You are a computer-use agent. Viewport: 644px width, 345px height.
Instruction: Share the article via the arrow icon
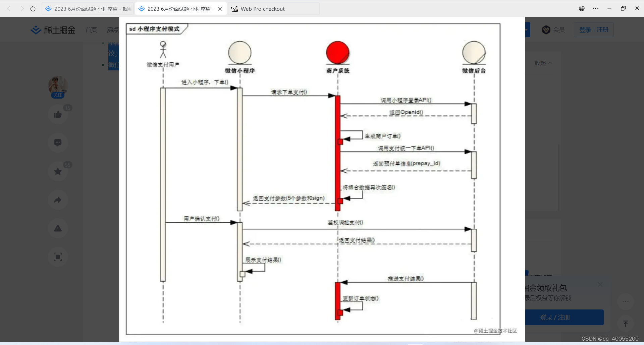58,199
